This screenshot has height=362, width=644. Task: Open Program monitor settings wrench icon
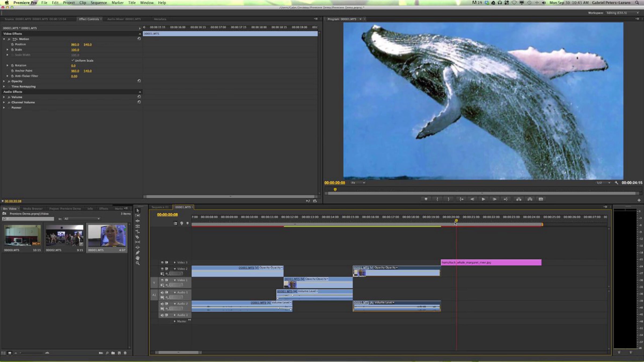616,183
